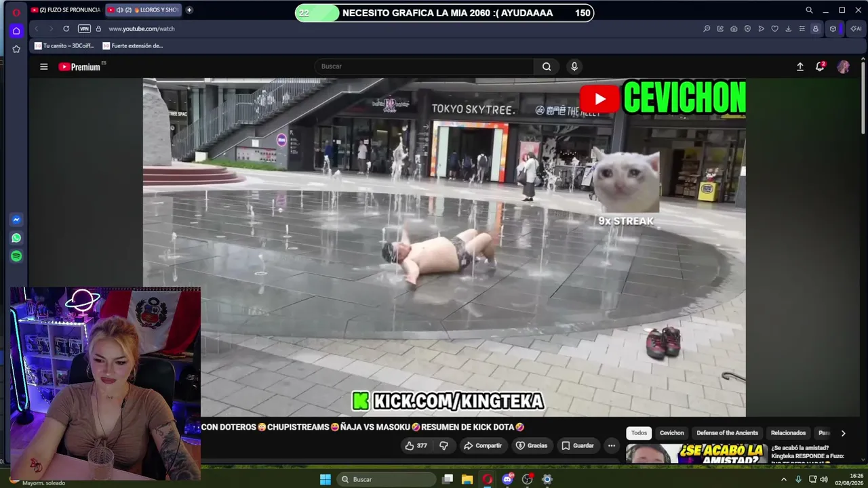Go back to the previous page
Screen dimensions: 868x488
tap(37, 28)
